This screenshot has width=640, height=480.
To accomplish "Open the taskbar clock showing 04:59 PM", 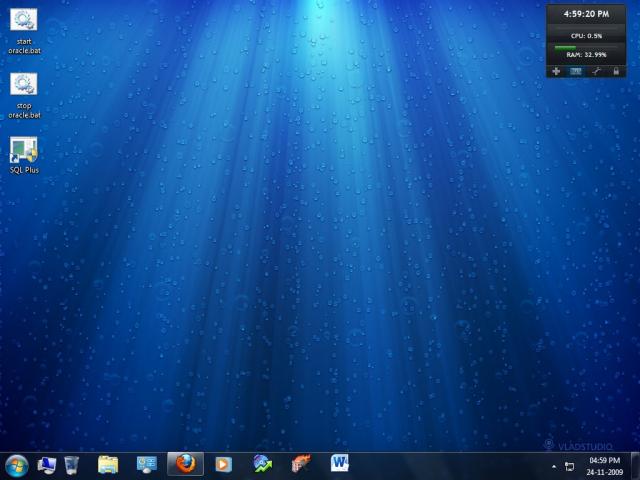I will pyautogui.click(x=604, y=460).
